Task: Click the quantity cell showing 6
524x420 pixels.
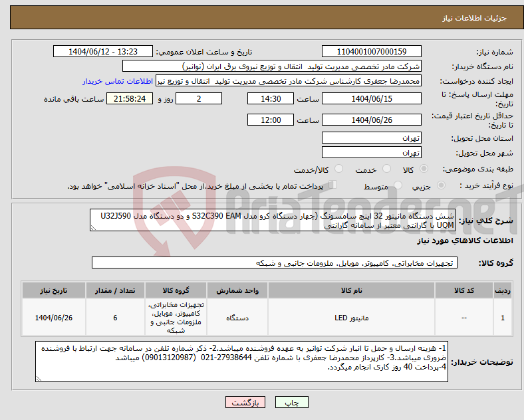Action: [x=115, y=318]
